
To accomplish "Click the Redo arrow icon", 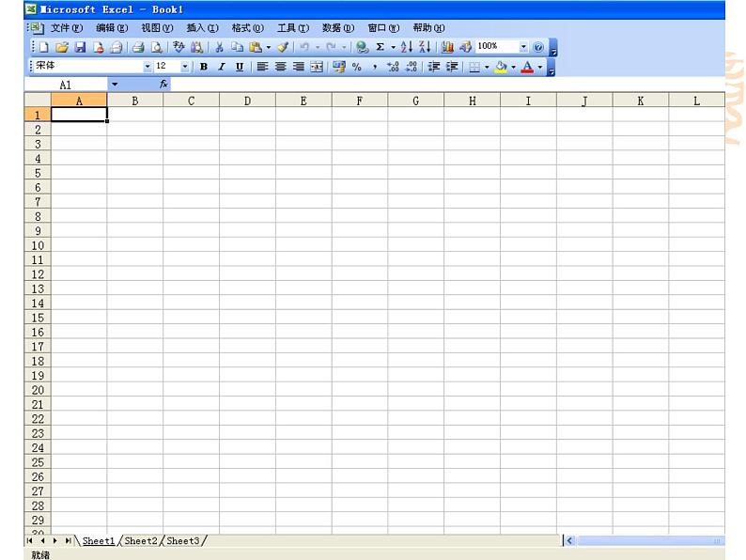I will click(x=332, y=47).
